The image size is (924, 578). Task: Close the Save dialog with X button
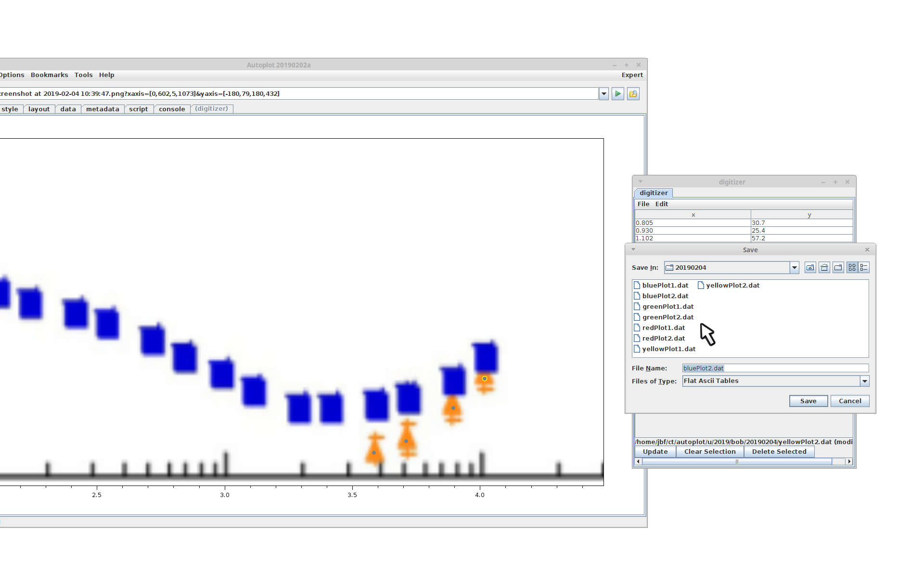[867, 250]
